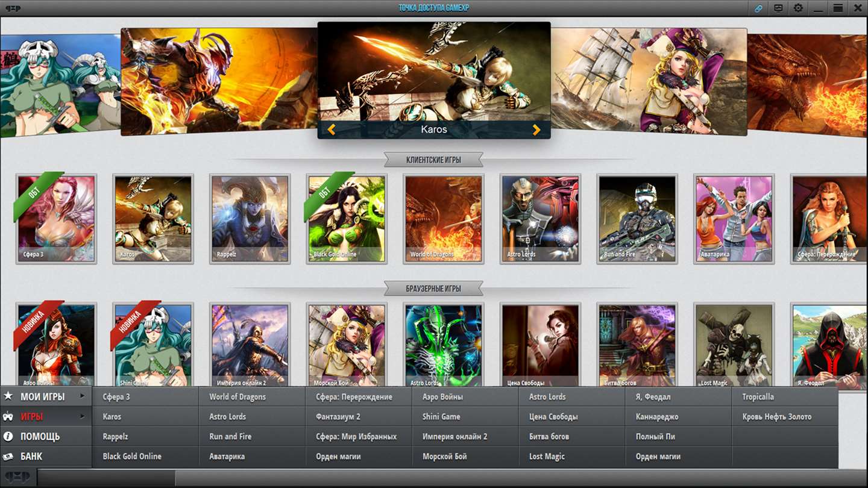This screenshot has width=868, height=488.
Task: Open the Shini Game browser game tile
Action: point(153,345)
